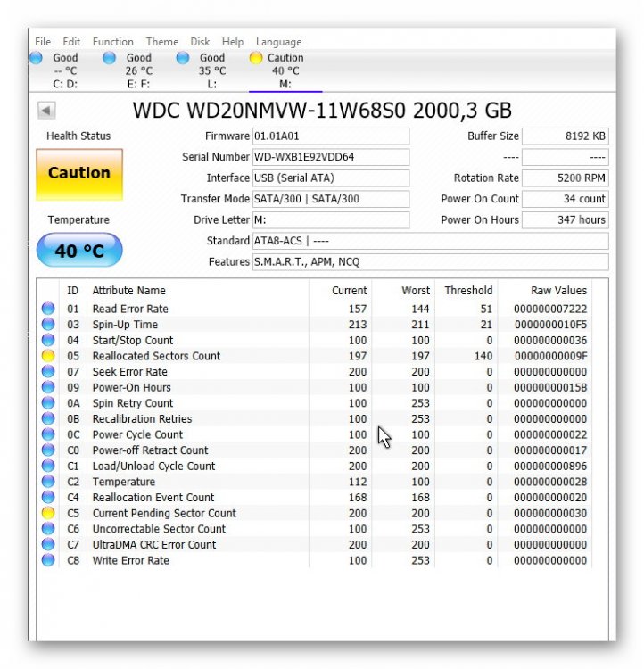Click the status orb for Reallocation Event Count

(x=48, y=498)
